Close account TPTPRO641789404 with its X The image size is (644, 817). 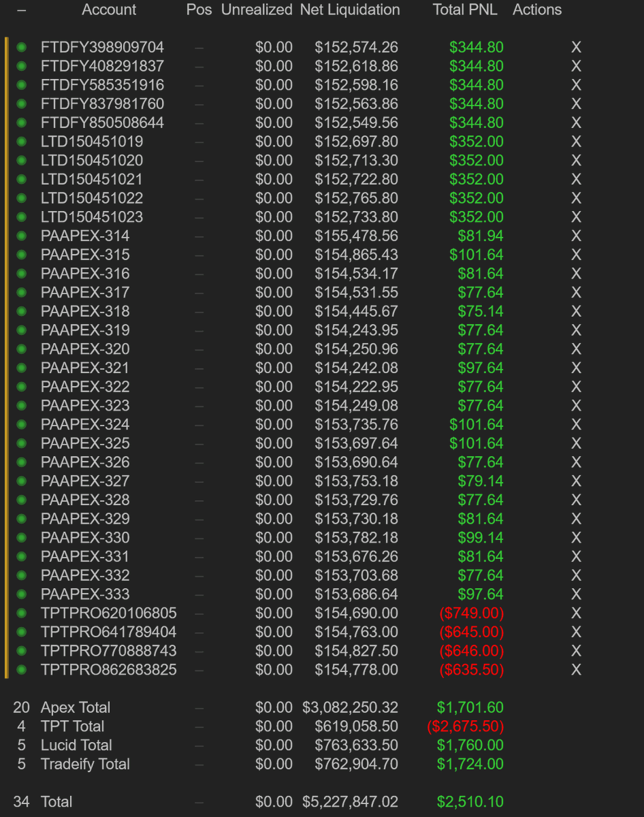point(576,632)
